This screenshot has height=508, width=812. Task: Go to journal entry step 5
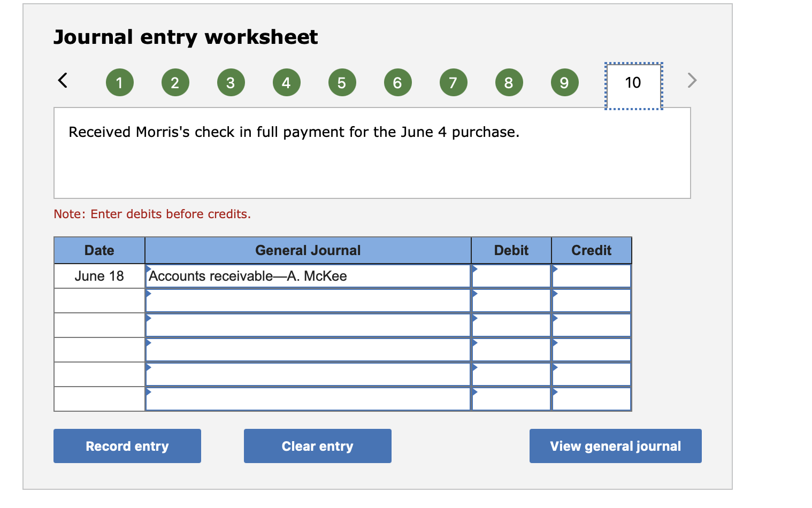(342, 82)
